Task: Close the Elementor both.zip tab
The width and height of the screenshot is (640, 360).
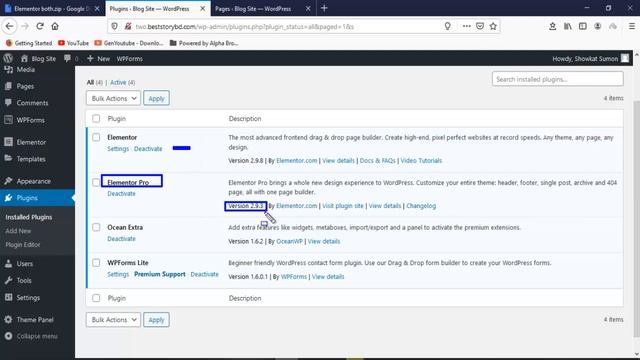Action: [x=97, y=9]
